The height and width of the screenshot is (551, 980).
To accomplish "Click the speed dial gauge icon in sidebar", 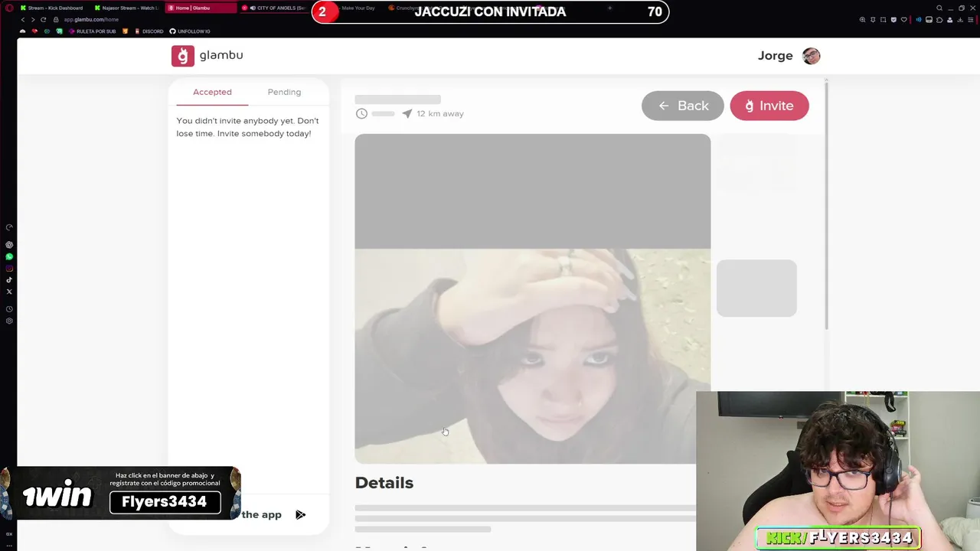I will coord(9,227).
